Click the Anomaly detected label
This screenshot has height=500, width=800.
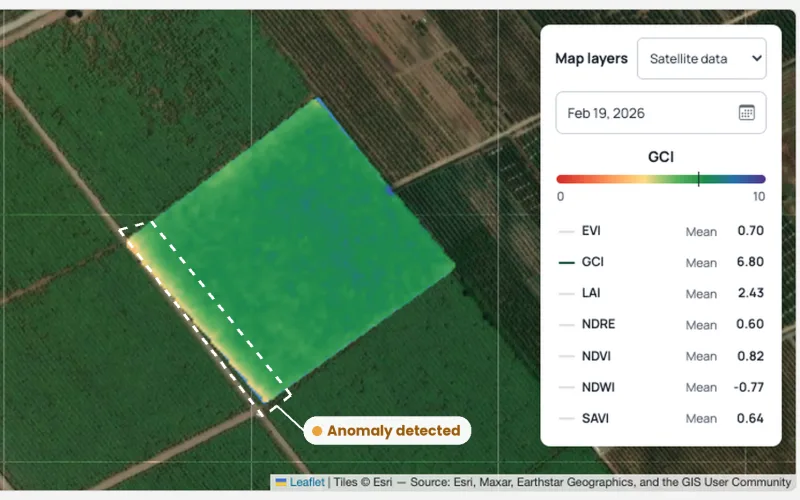[387, 431]
